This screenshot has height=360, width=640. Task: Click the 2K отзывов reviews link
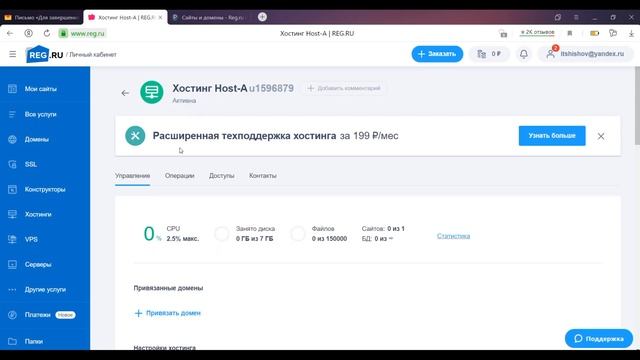pos(537,32)
